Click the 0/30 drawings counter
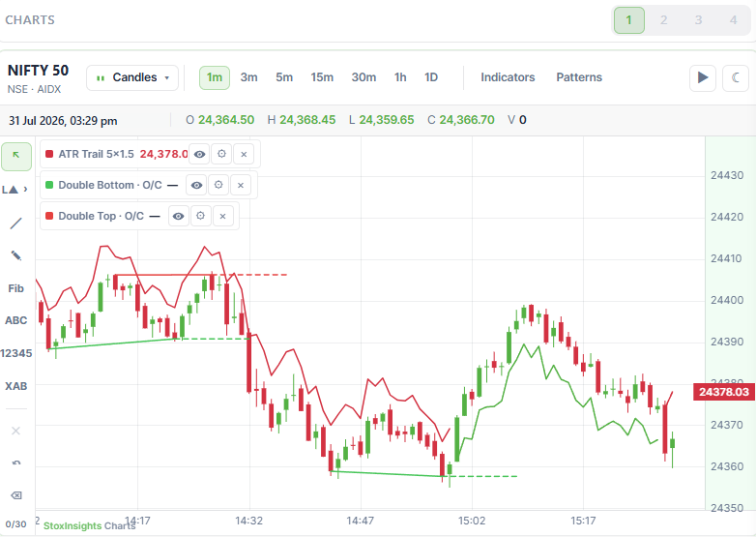Screen dimensions: 756x537 [x=15, y=524]
